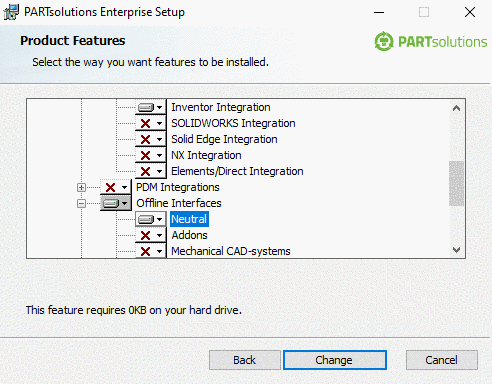Open Inventor Integration feature state dropdown
Image resolution: width=492 pixels, height=384 pixels.
point(150,107)
